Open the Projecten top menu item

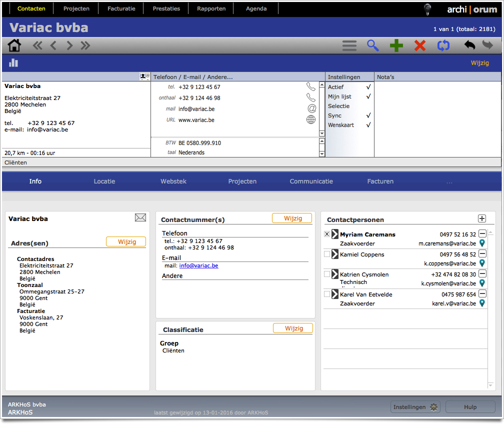[76, 8]
